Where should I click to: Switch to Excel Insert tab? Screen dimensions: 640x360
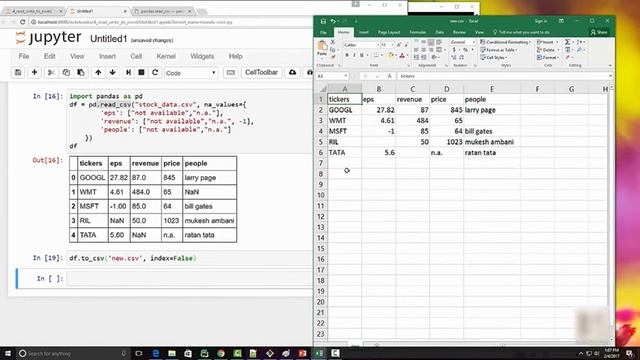(x=364, y=32)
